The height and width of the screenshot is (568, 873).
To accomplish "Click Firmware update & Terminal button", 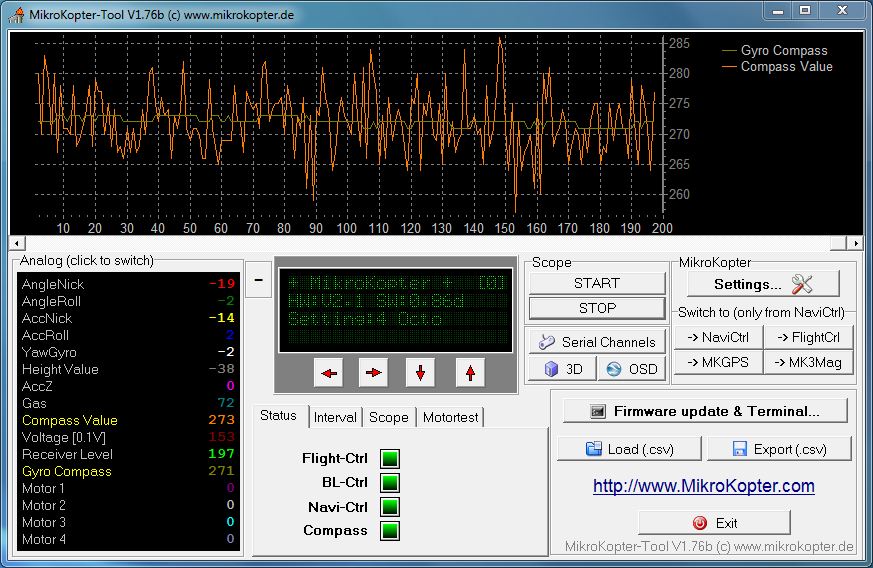I will tap(704, 411).
